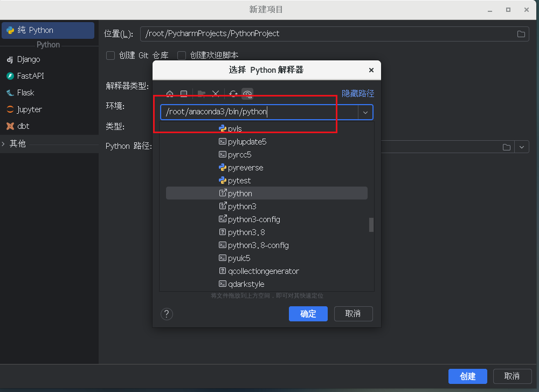Screen dimensions: 539x392
Task: Browse folder icon in the location field
Action: 521,33
